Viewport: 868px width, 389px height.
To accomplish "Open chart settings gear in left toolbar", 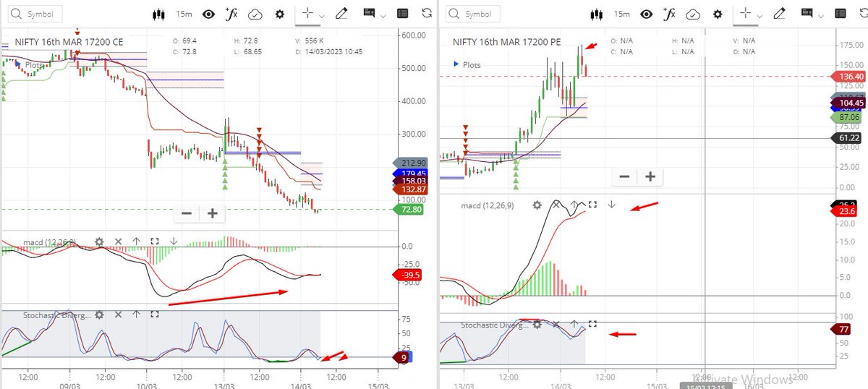I will (279, 14).
